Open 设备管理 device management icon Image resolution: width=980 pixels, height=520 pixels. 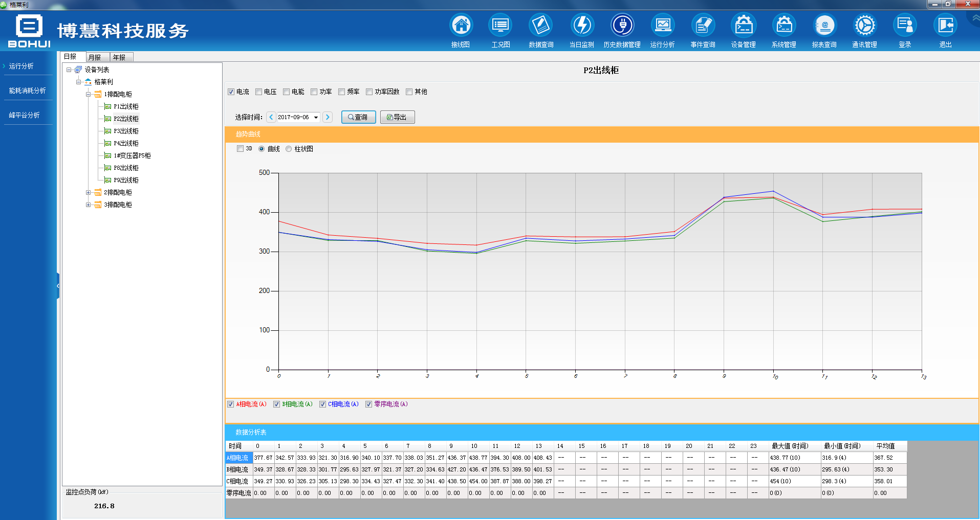click(x=743, y=25)
